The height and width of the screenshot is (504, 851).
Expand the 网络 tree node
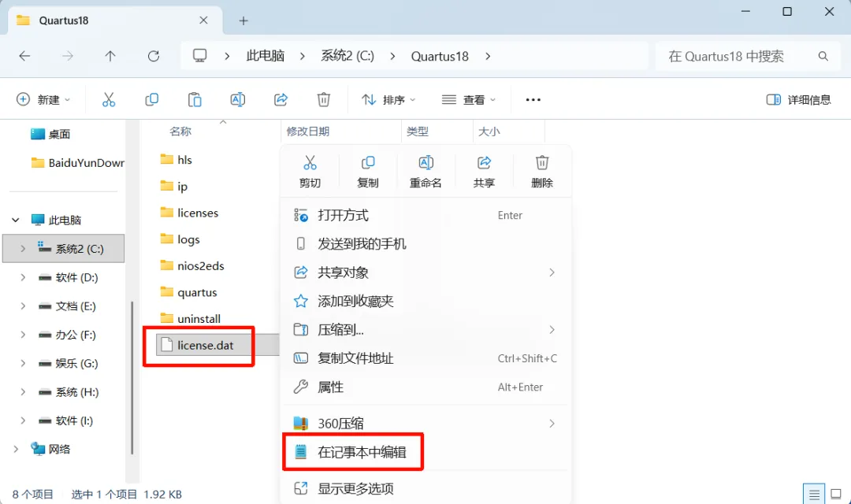16,449
